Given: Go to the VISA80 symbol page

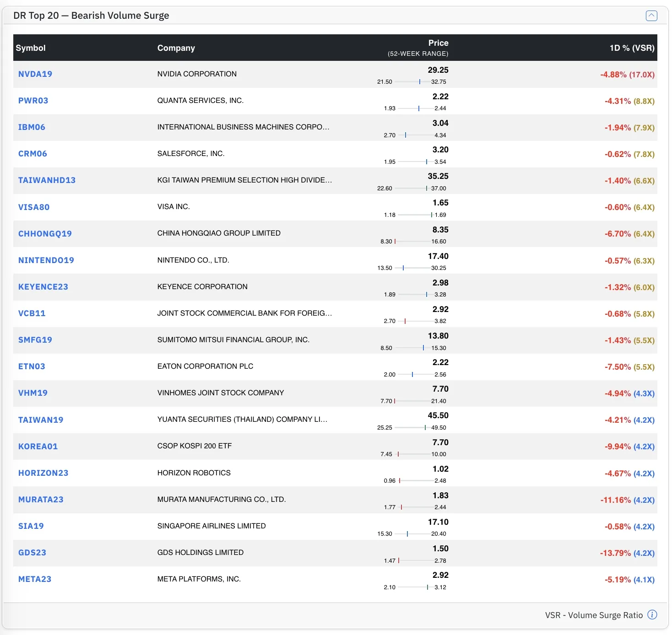Looking at the screenshot, I should 34,207.
